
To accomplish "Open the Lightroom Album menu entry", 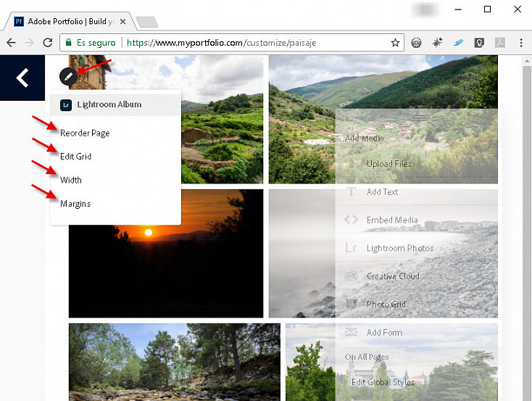I will 115,104.
